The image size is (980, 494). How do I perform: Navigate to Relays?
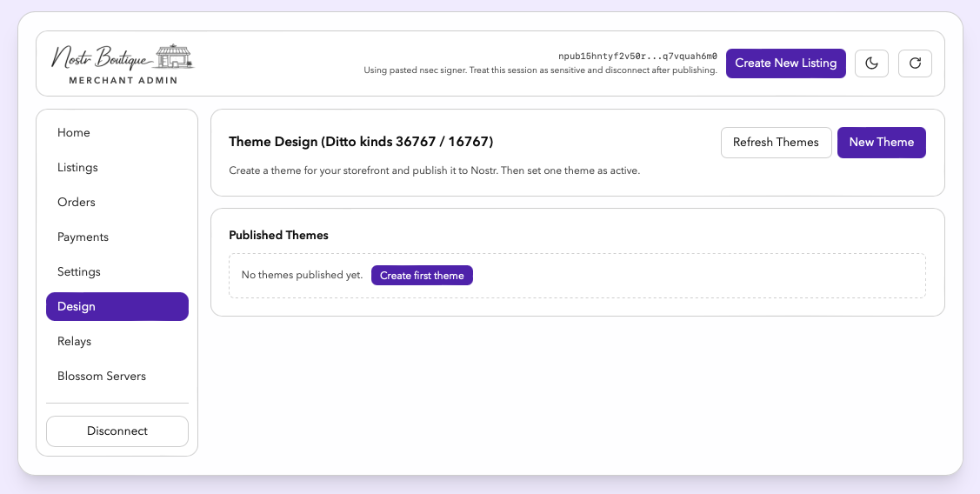tap(117, 342)
